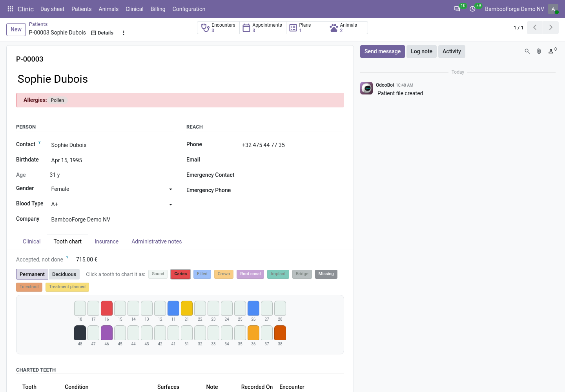Switch to the Administrative notes tab
Image resolution: width=565 pixels, height=392 pixels.
pos(157,241)
